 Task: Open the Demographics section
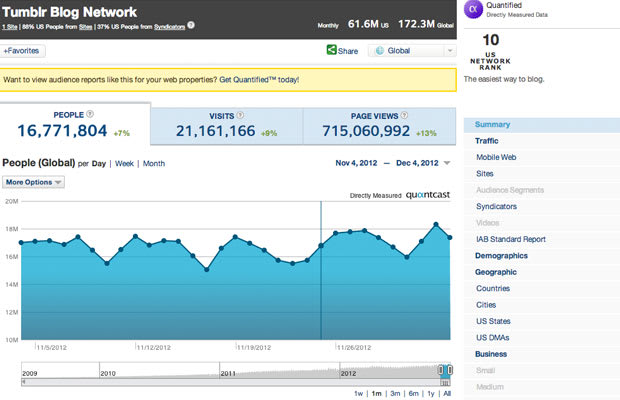[501, 256]
